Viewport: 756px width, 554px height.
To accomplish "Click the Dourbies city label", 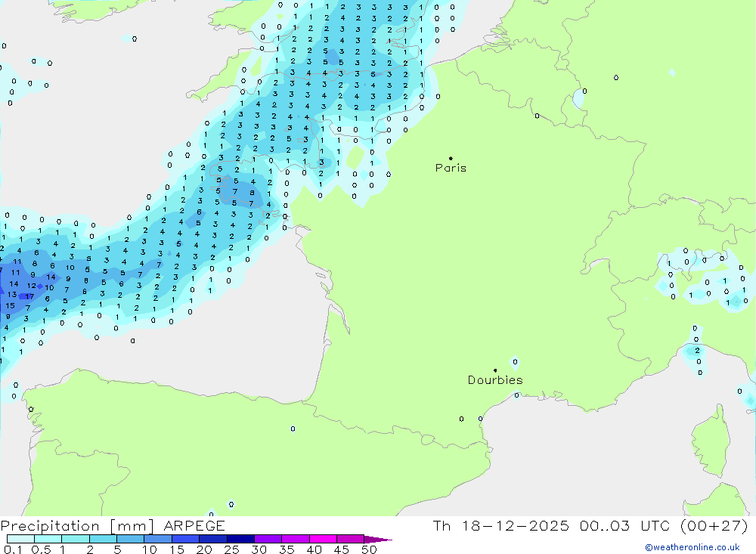I will tap(495, 380).
